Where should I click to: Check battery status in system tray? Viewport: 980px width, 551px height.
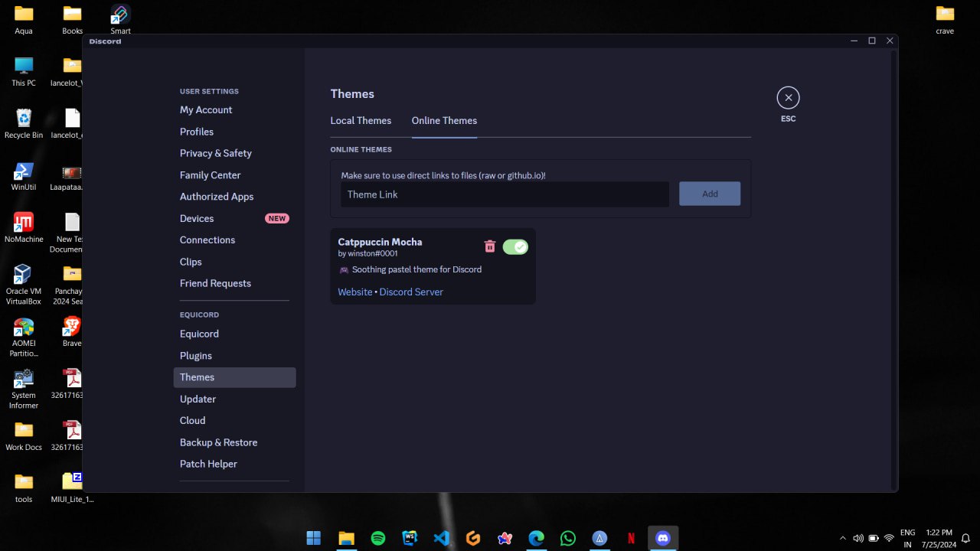874,538
